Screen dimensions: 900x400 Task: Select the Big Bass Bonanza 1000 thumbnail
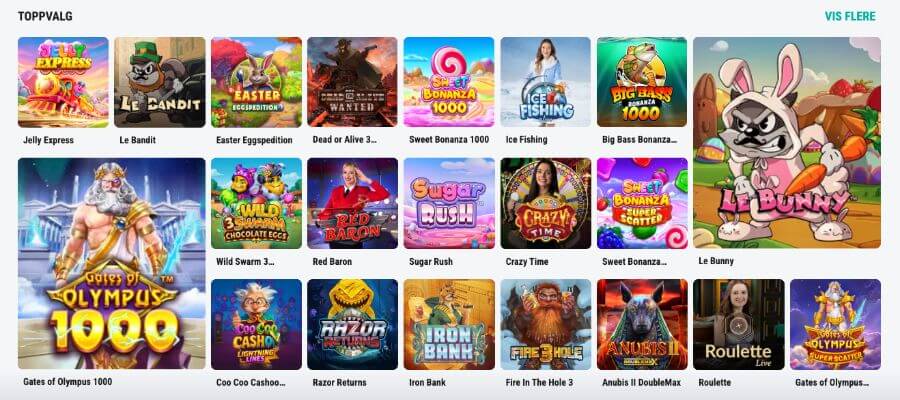click(x=642, y=82)
